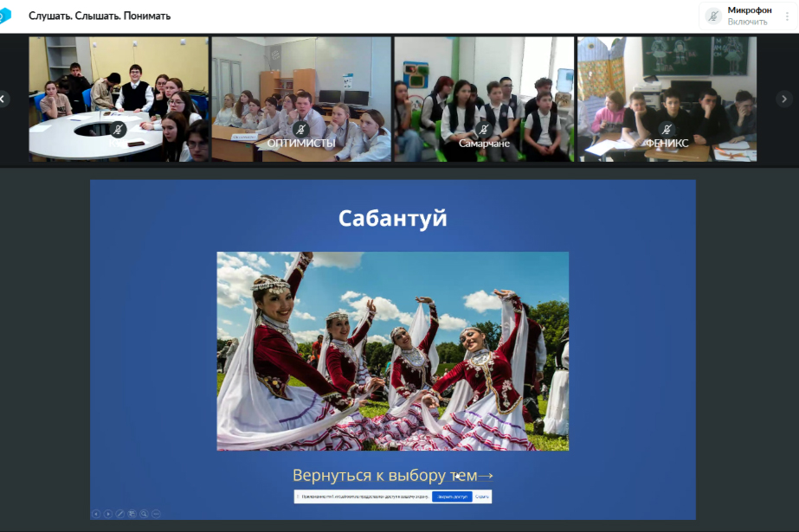Open the see all slides view
This screenshot has height=532, width=799.
coord(132,513)
